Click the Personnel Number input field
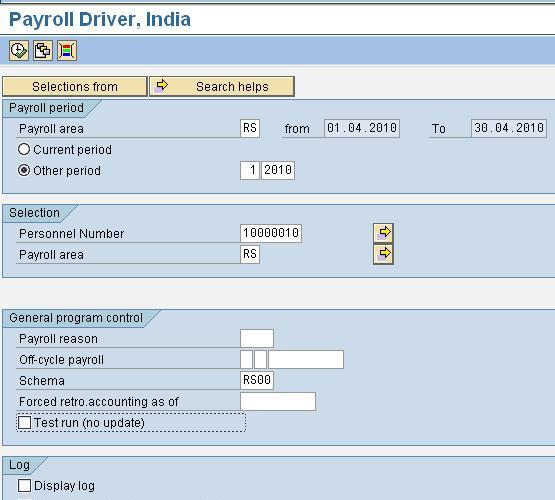 [x=271, y=233]
